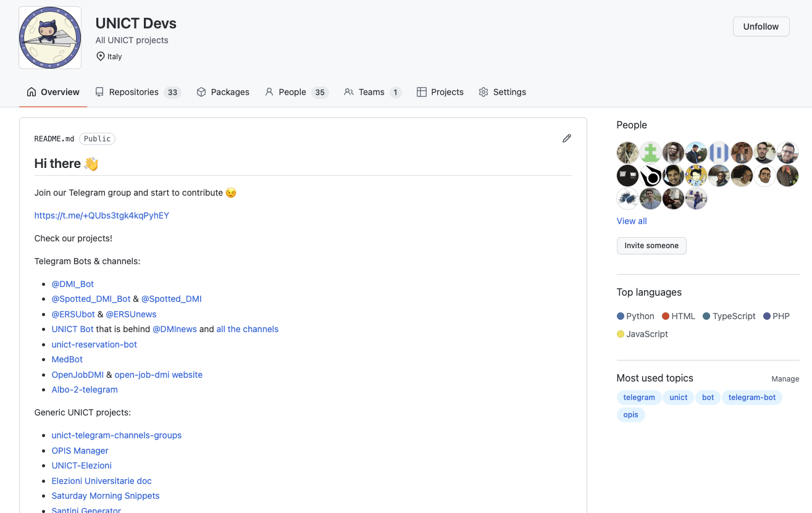Screen dimensions: 812x513
Task: Click the black-and-white eye logo member avatar
Action: [x=650, y=176]
